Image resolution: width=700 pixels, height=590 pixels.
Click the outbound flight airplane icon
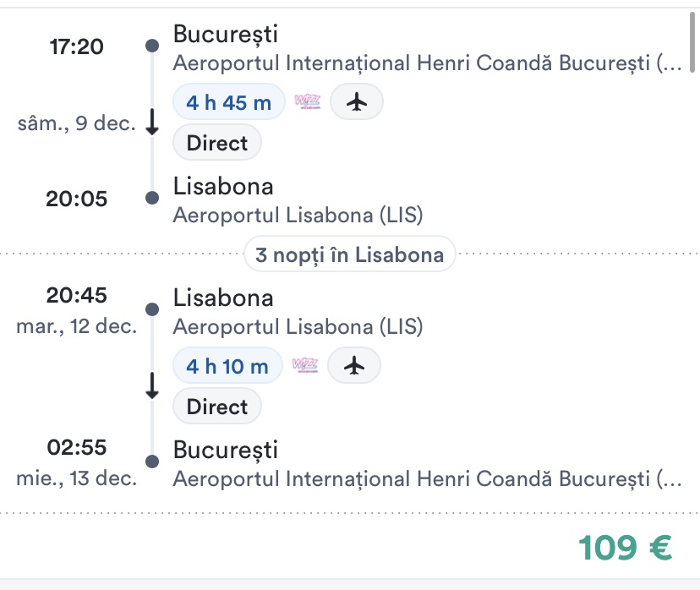357,102
